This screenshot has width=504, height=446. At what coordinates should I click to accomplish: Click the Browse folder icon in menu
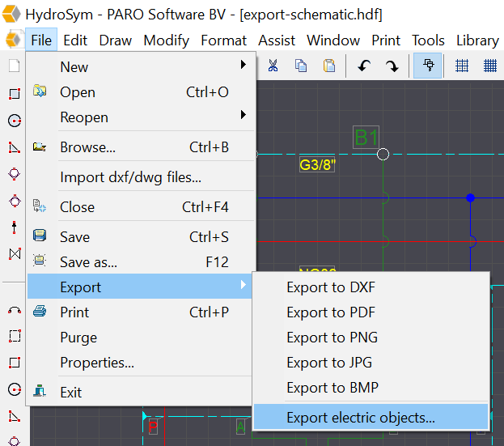click(40, 147)
